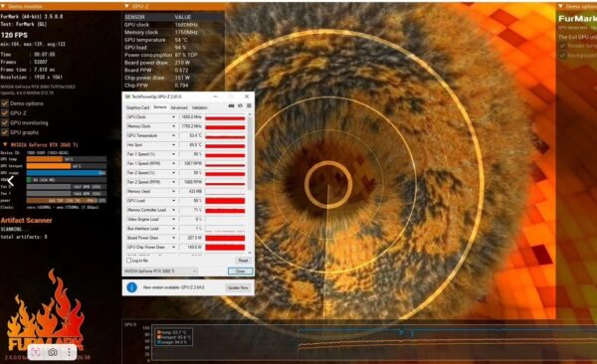Open the three-dot menu in bottom overlay toolbar
Screen dimensions: 597x364
click(x=69, y=352)
